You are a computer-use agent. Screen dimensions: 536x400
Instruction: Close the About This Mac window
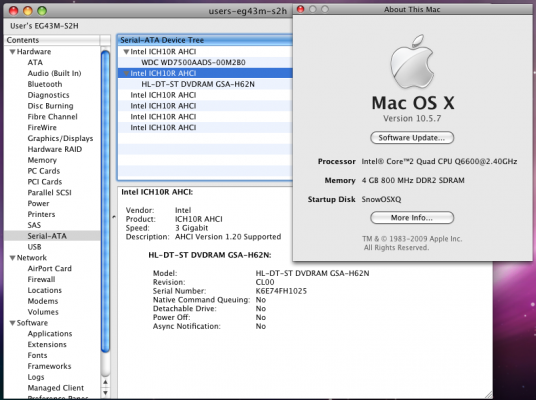(x=300, y=9)
